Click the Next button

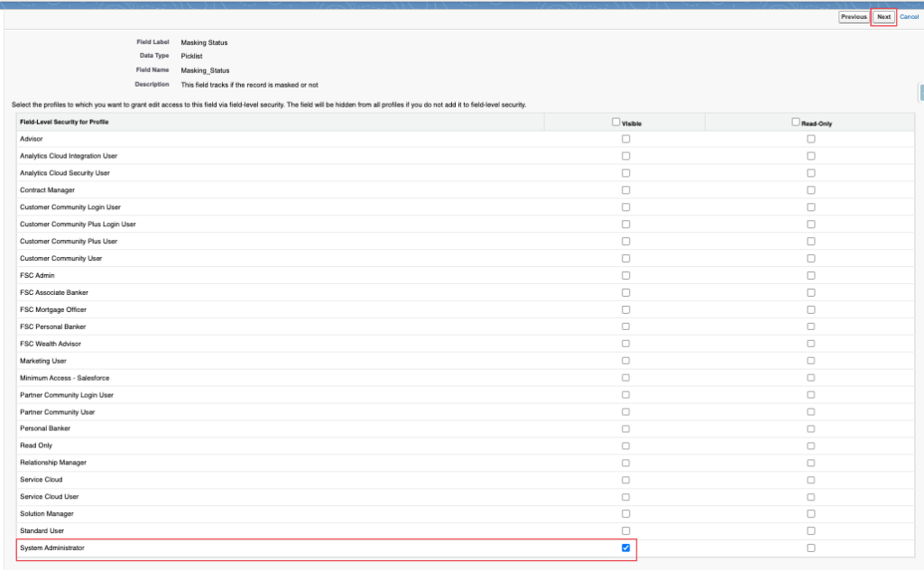pos(883,17)
